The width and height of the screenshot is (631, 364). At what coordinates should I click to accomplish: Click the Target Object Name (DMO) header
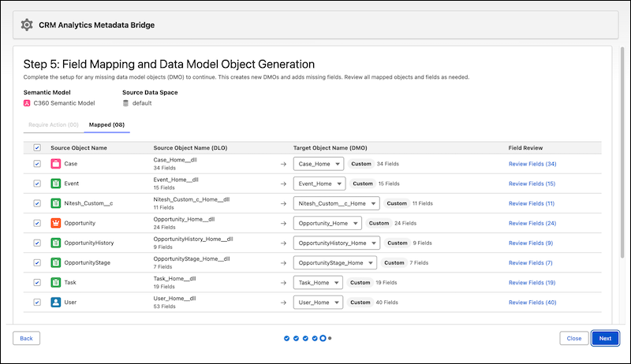(x=330, y=148)
